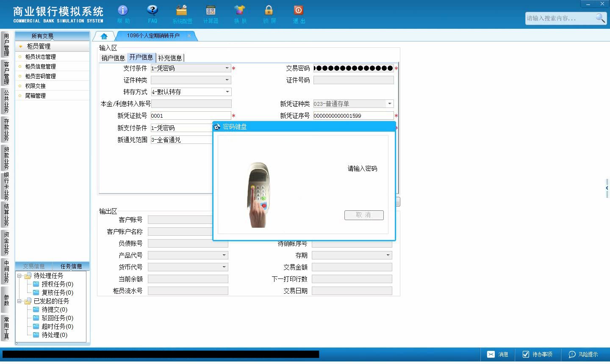Collapse the 已发起的任务 tree node
This screenshot has height=364, width=610.
click(19, 301)
